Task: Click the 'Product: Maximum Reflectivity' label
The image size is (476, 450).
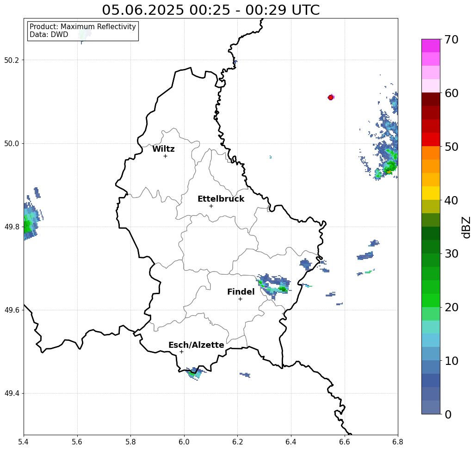Action: 82,27
